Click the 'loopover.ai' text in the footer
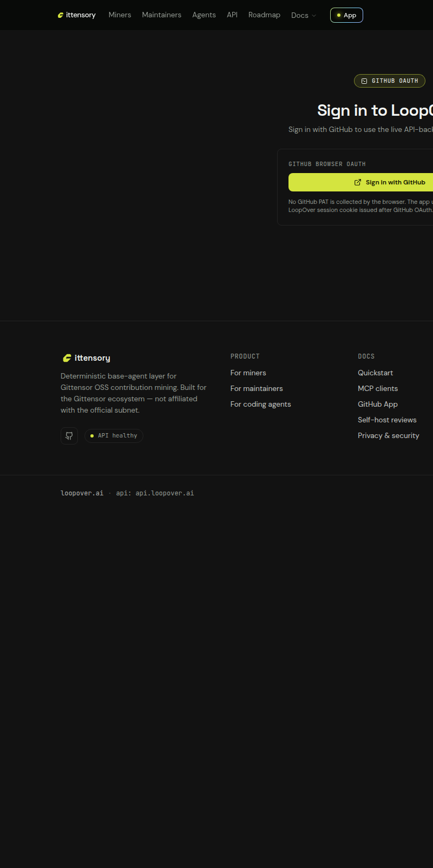This screenshot has width=433, height=868. click(x=82, y=493)
